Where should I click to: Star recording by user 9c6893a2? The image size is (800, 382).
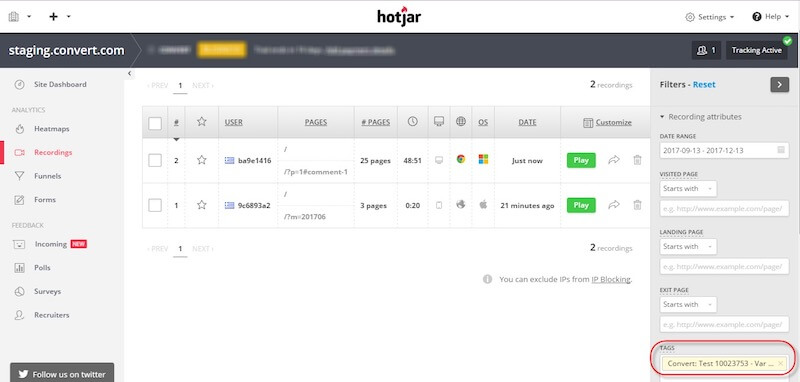(x=202, y=205)
